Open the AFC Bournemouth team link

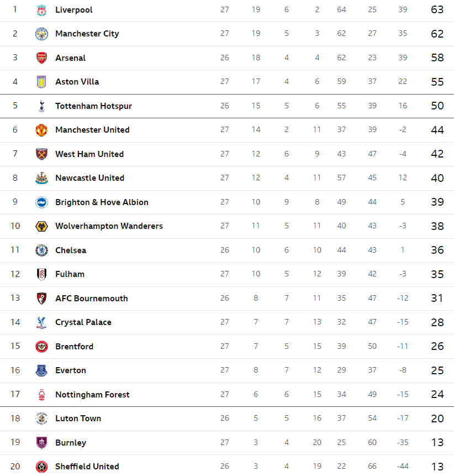click(x=92, y=299)
